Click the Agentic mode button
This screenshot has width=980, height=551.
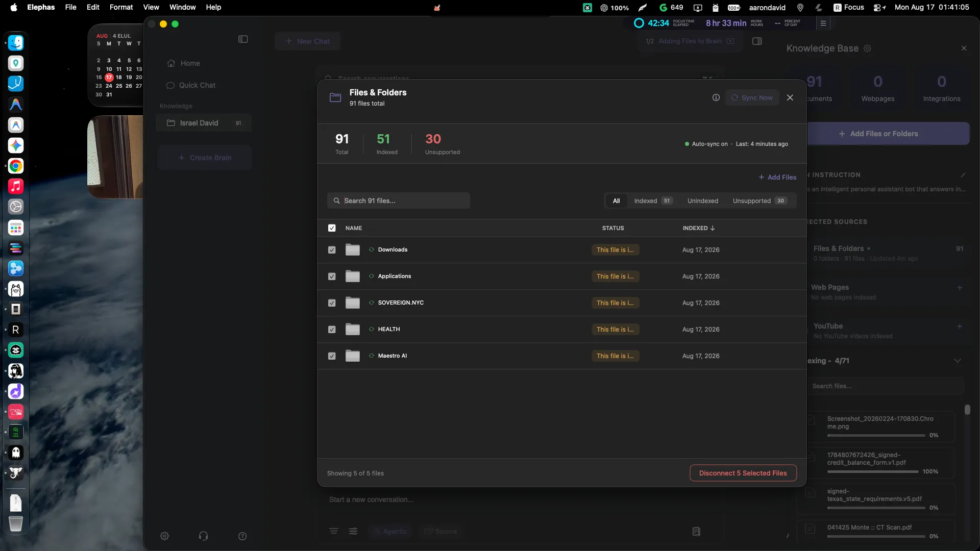point(390,531)
